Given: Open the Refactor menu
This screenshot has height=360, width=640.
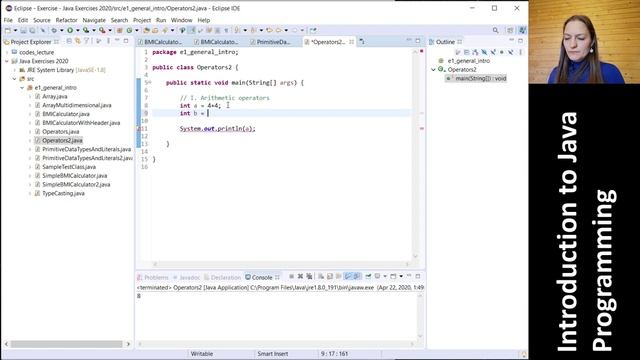Looking at the screenshot, I should pyautogui.click(x=67, y=20).
